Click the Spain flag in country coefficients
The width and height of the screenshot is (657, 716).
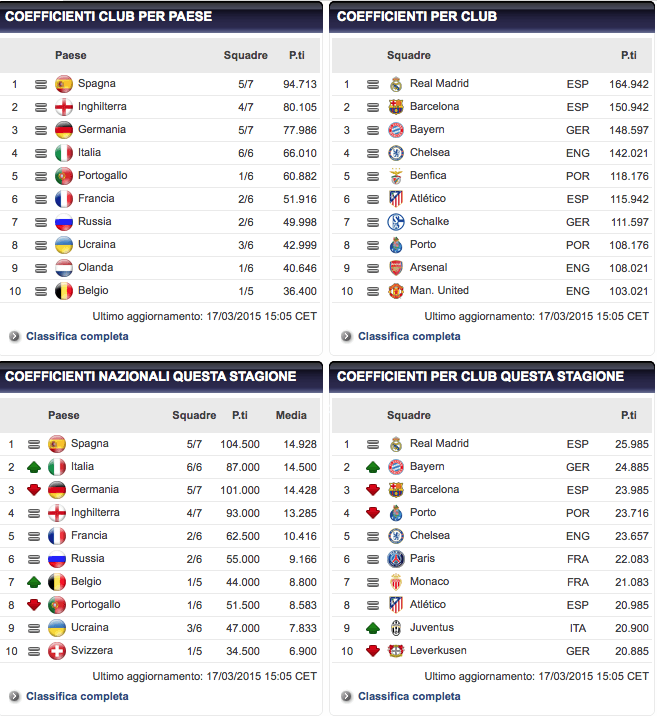[x=64, y=84]
